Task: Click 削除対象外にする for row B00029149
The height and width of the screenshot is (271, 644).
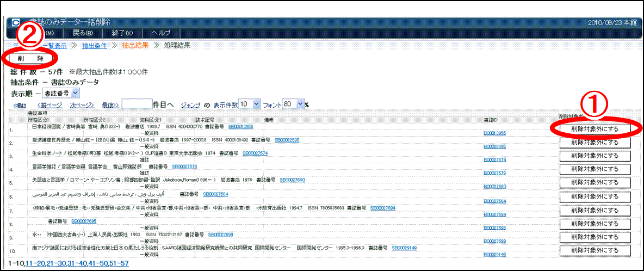Action: tap(595, 250)
